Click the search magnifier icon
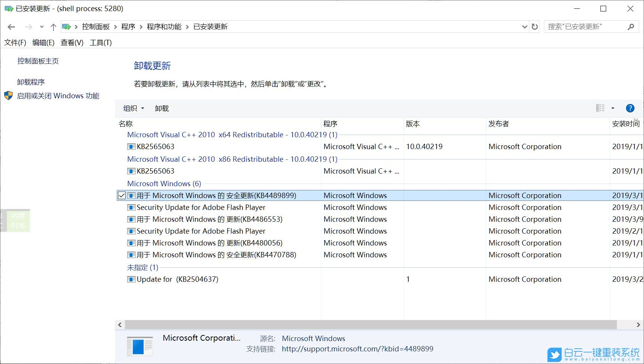644x364 pixels. 631,27
